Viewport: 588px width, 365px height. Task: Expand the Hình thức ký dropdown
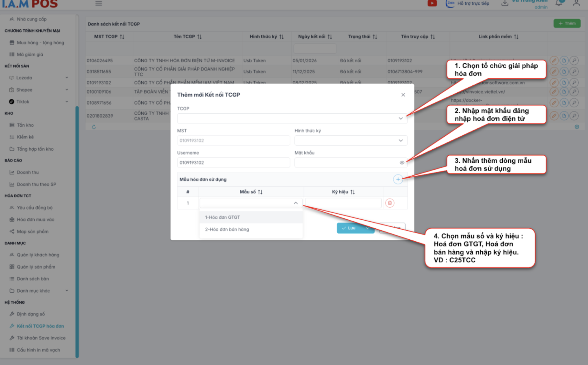pyautogui.click(x=351, y=141)
